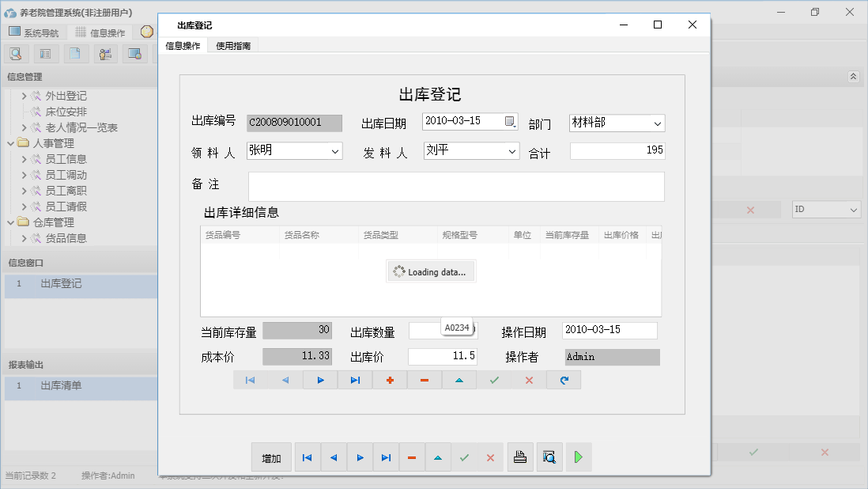Confirm the edit with the green check icon
This screenshot has height=489, width=868.
tap(465, 457)
